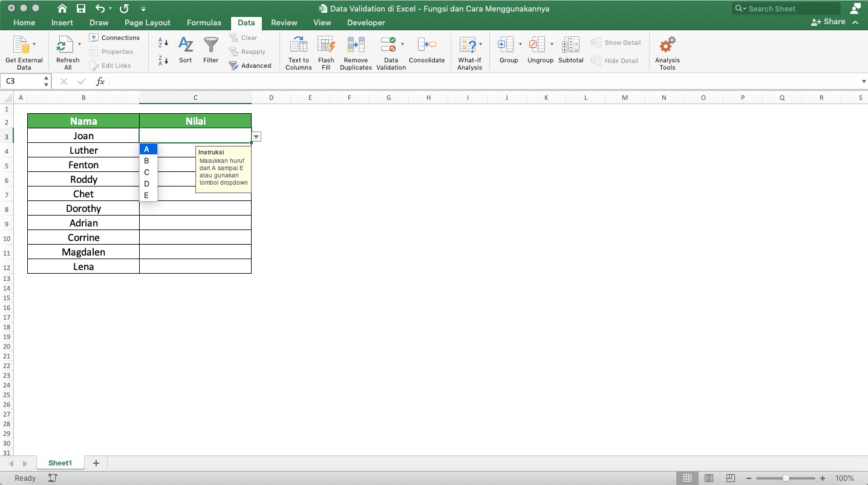Click the Share button
This screenshot has width=868, height=485.
point(829,22)
